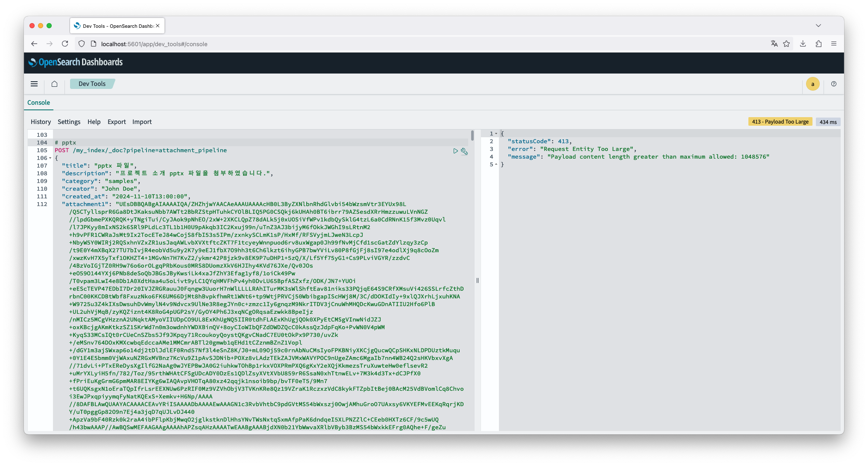Bookmark the page with star icon
The height and width of the screenshot is (466, 868).
coord(786,44)
